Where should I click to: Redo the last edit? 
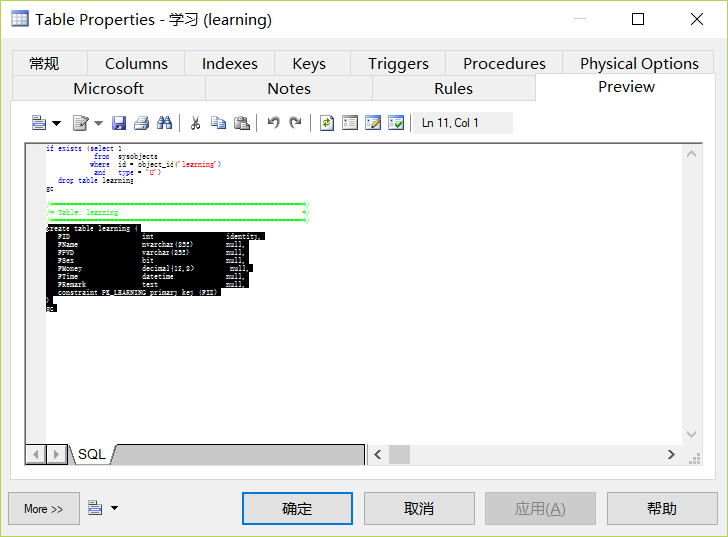(x=295, y=123)
